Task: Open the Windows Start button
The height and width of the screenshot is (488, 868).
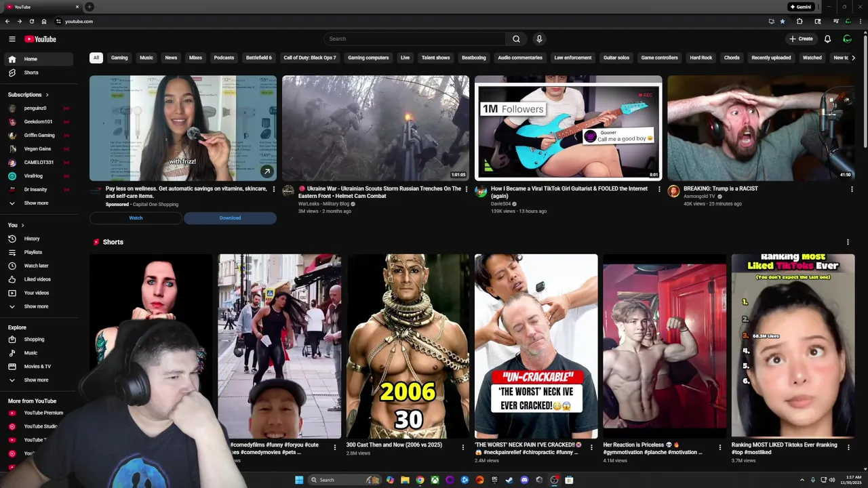Action: click(x=299, y=480)
